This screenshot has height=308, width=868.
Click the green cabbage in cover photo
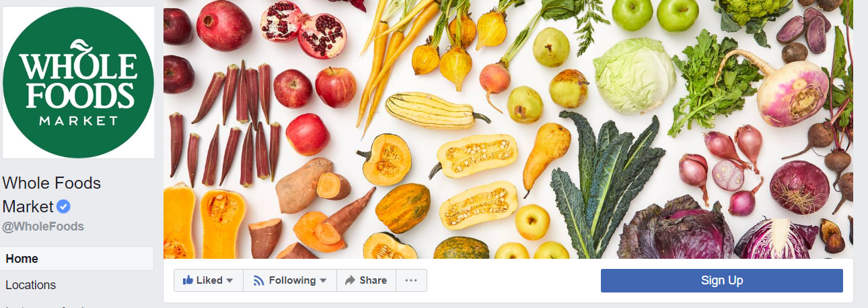coord(634,75)
